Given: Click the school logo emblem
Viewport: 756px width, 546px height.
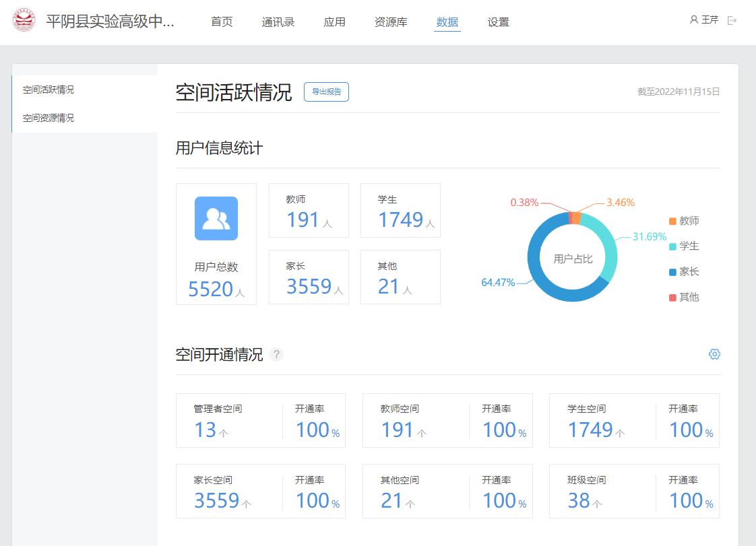Looking at the screenshot, I should click(24, 21).
